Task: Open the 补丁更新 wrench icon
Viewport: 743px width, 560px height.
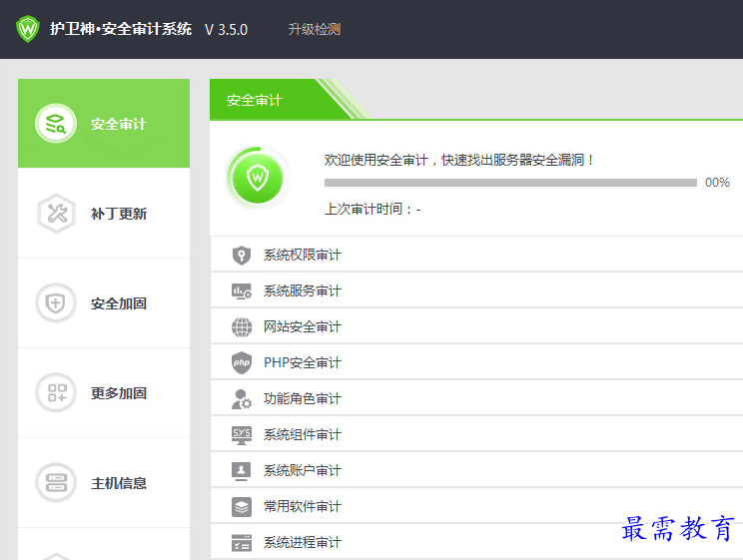Action: tap(56, 214)
